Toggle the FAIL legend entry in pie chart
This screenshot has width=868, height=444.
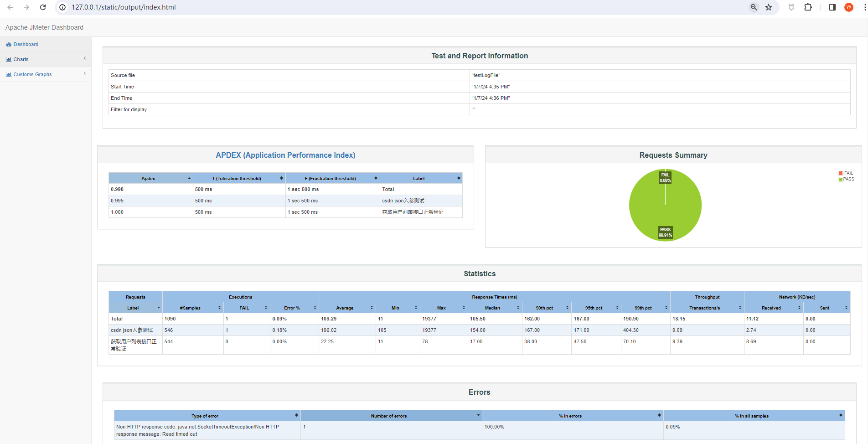tap(846, 173)
